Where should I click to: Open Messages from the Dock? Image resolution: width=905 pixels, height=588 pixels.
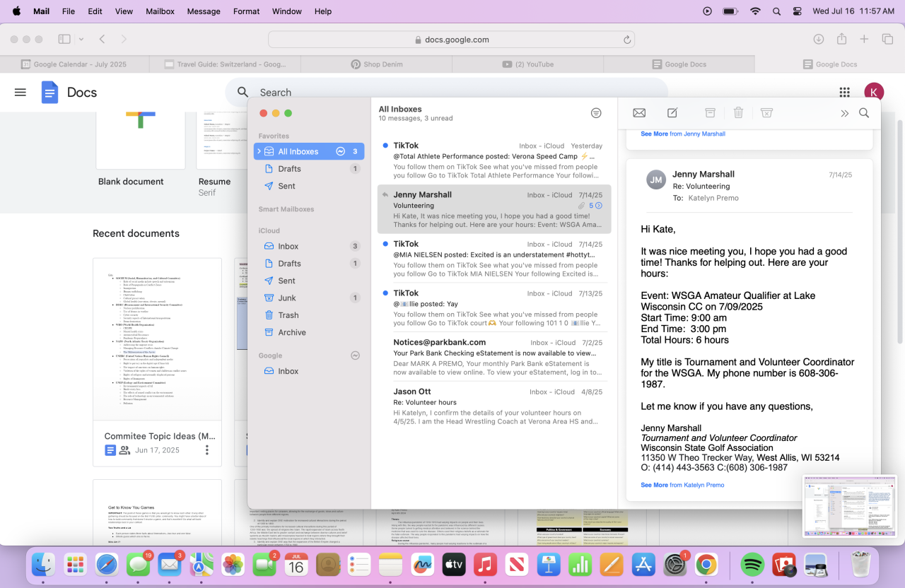(x=139, y=564)
